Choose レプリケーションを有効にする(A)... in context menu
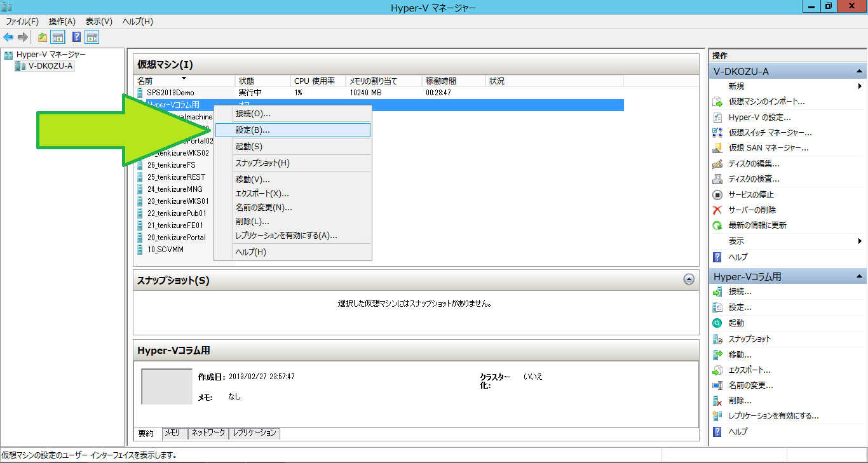The width and height of the screenshot is (868, 463). point(293,236)
